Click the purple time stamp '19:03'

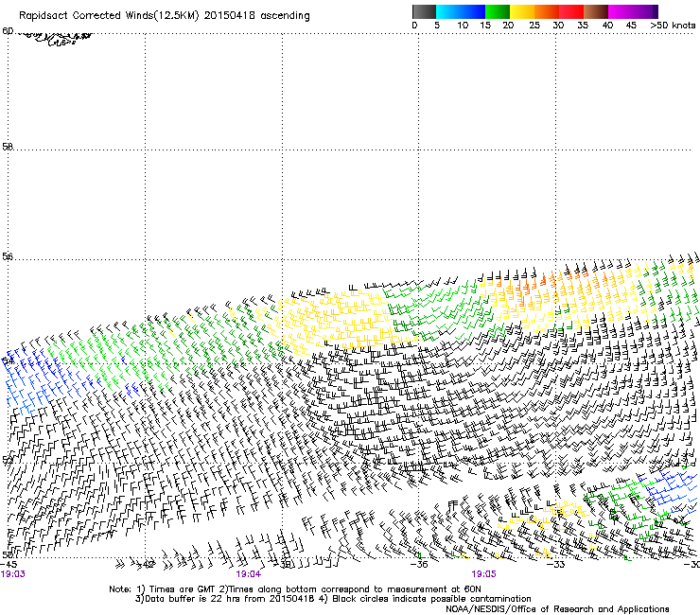tap(13, 574)
